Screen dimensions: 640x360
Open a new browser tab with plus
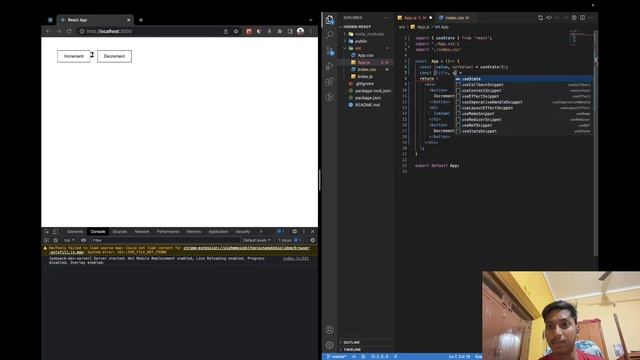pos(141,20)
